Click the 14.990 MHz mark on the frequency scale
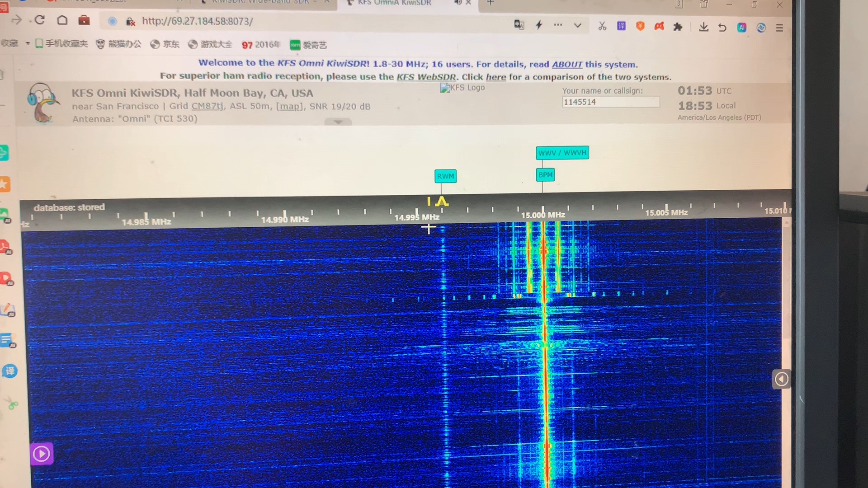Image resolution: width=868 pixels, height=488 pixels. [x=285, y=219]
